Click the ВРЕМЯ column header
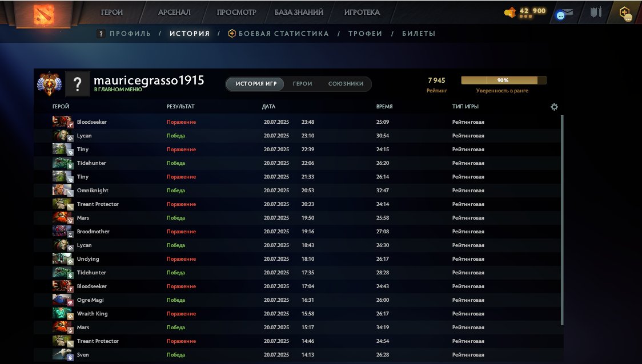 [384, 106]
